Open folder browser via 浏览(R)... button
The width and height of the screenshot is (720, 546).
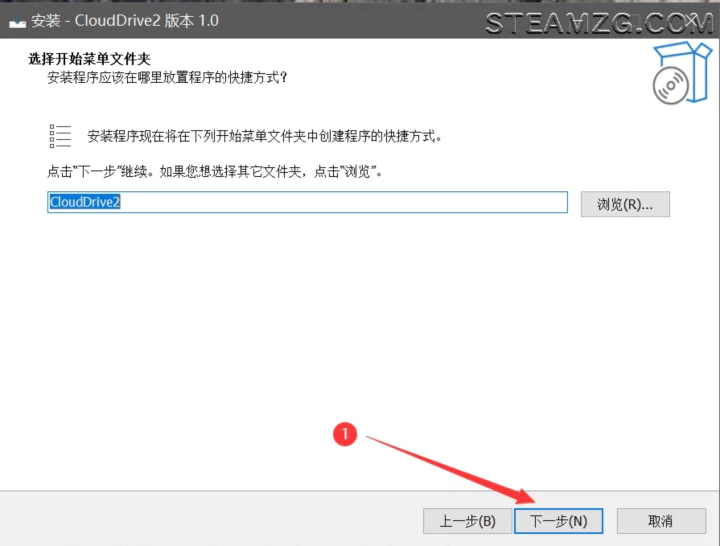click(625, 204)
